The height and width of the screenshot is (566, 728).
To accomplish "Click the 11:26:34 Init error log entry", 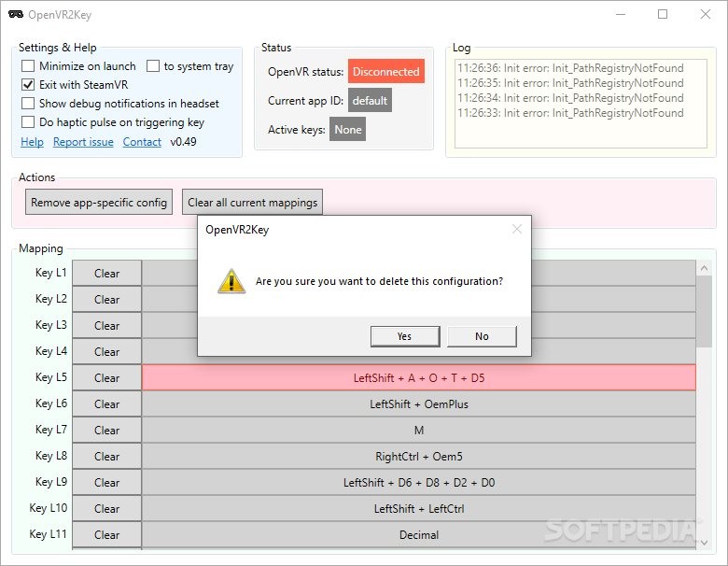I will tap(570, 97).
